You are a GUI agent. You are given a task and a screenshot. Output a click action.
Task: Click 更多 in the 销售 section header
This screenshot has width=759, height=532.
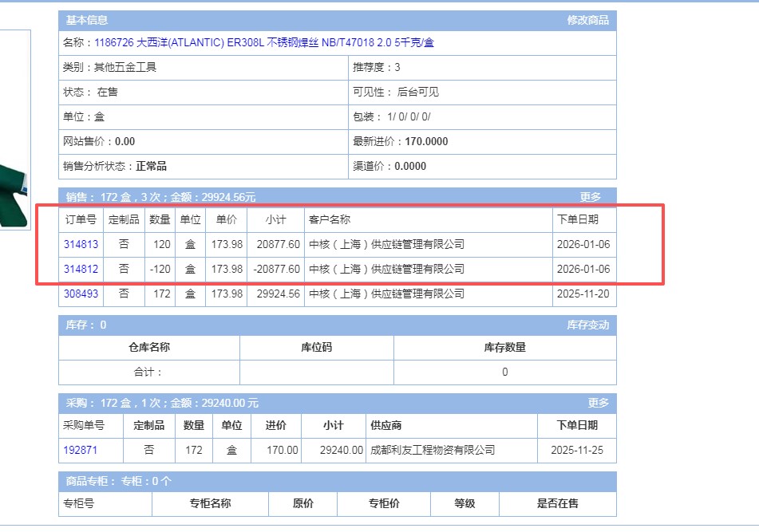[x=591, y=196]
